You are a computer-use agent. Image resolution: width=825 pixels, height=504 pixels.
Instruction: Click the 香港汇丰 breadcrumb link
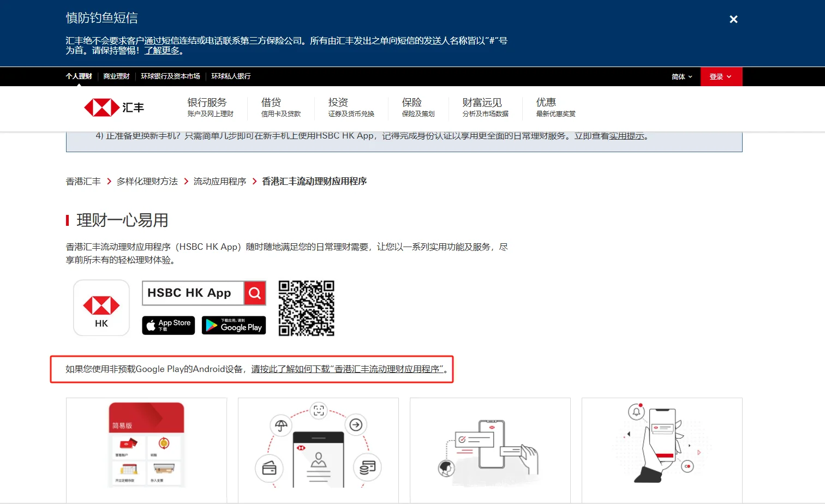[82, 181]
